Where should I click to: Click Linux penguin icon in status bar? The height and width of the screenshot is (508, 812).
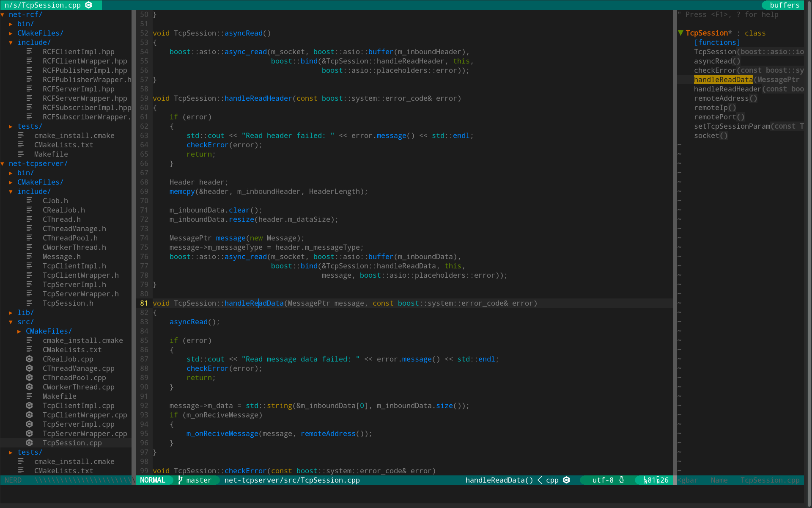[622, 480]
